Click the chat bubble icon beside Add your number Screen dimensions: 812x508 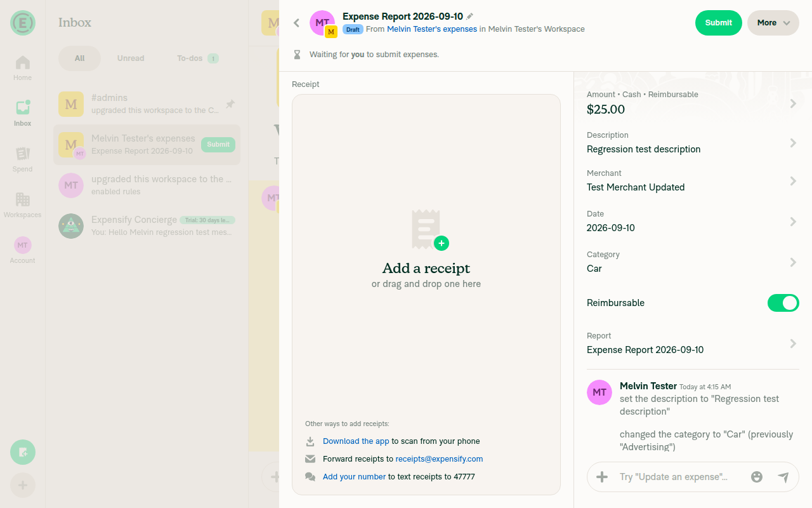[x=310, y=477]
